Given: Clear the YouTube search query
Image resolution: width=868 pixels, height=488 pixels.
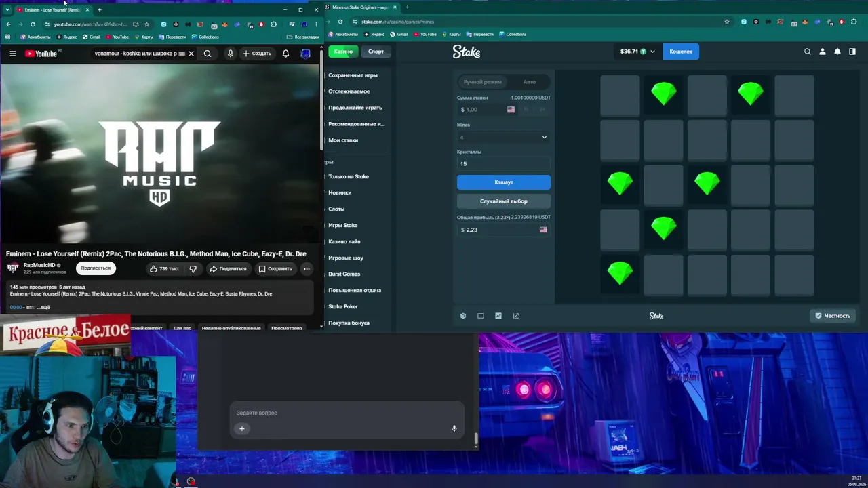Looking at the screenshot, I should [191, 54].
